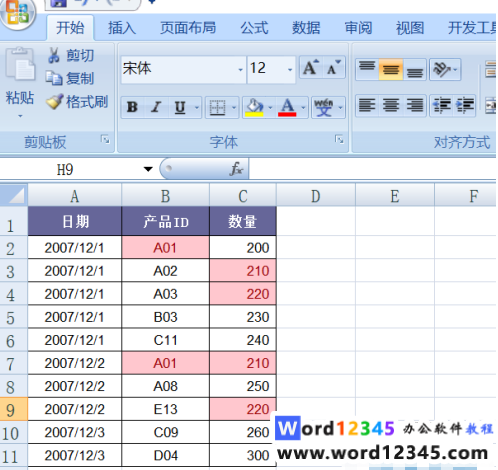Switch to the 插入 tab

point(122,28)
